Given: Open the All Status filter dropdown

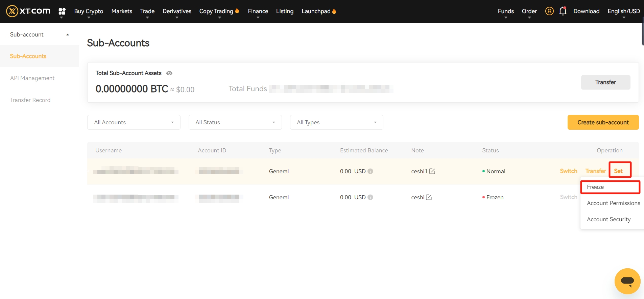Looking at the screenshot, I should coord(235,122).
